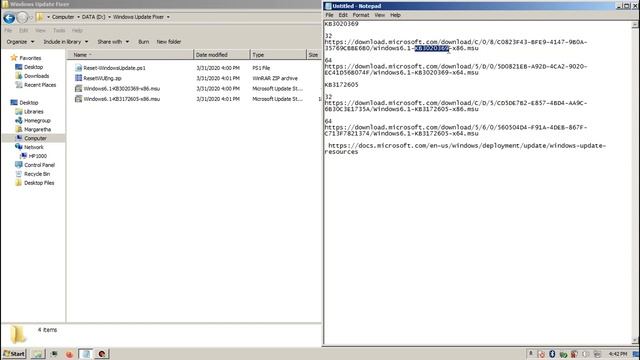Open the Notepad Help menu

point(395,15)
